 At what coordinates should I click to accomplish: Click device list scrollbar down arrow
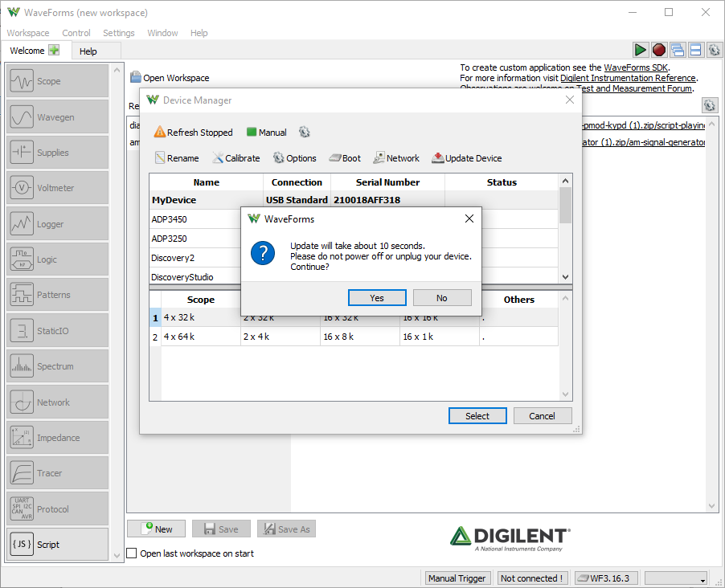(x=565, y=277)
